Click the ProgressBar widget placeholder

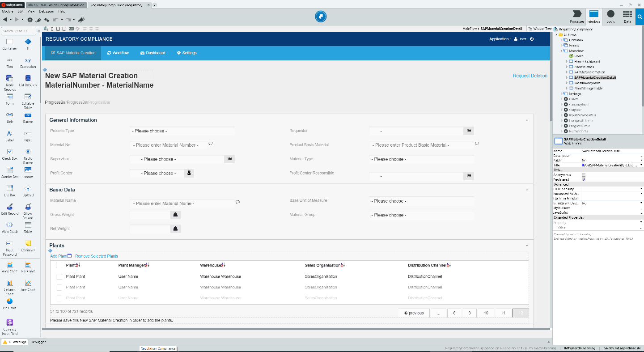77,102
